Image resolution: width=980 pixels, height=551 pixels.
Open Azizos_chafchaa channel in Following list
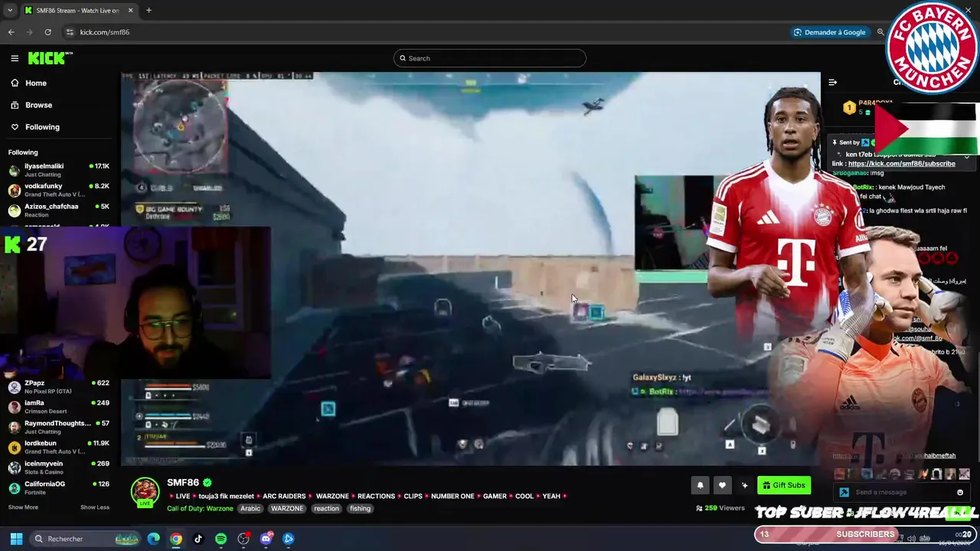(x=59, y=210)
